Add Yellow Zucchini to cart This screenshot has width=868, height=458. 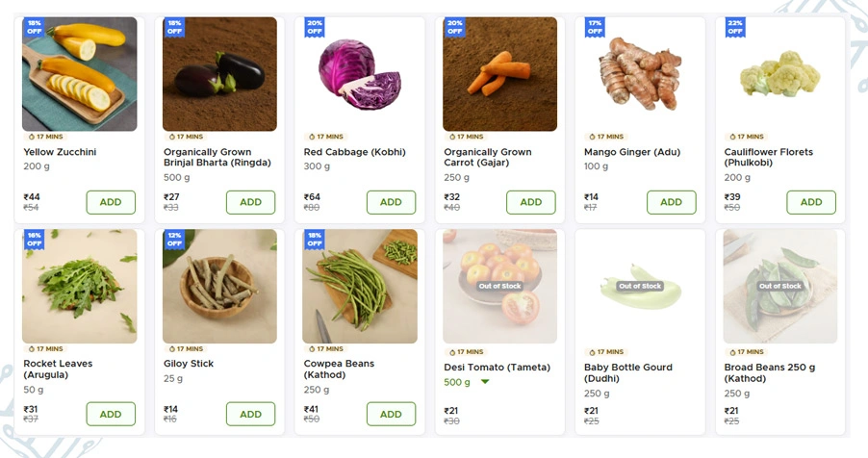point(111,202)
